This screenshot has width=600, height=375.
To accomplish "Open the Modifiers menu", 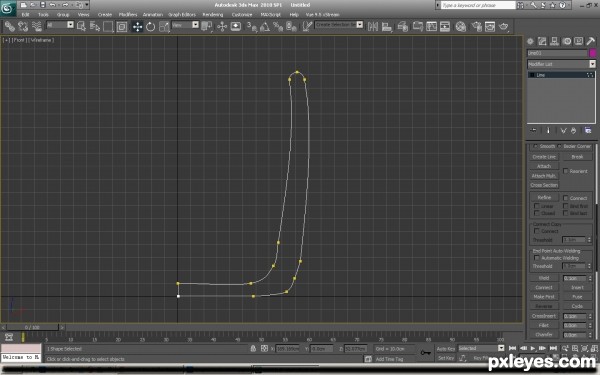I will tap(128, 15).
